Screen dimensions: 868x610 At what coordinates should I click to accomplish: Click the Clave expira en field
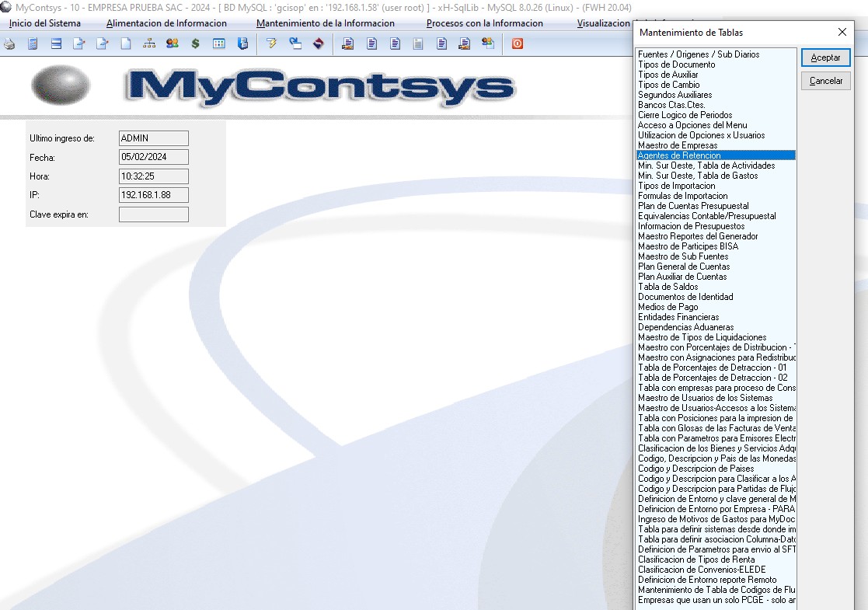pos(153,214)
